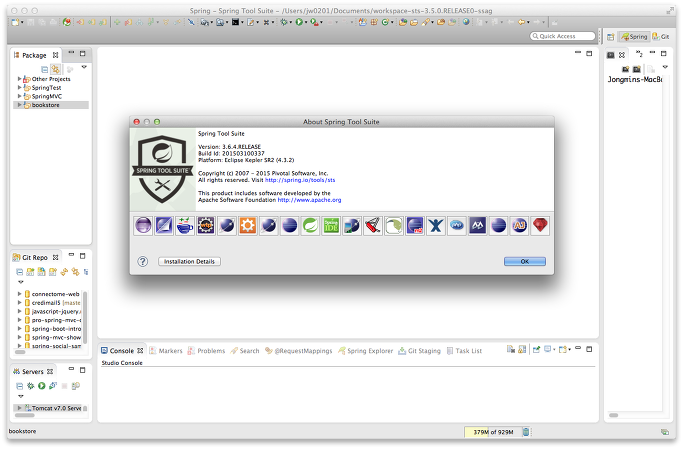683x449 pixels.
Task: Open the @RequestMappings tab
Action: tap(299, 351)
